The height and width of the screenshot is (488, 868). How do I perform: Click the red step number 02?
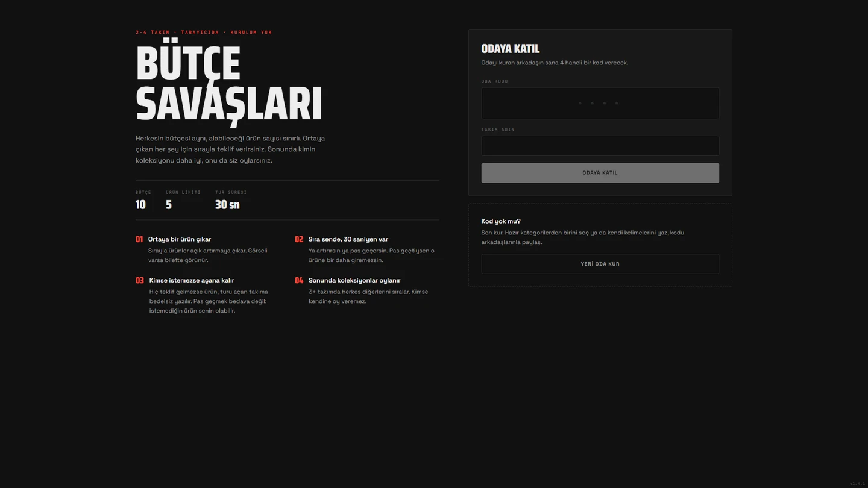(x=299, y=239)
